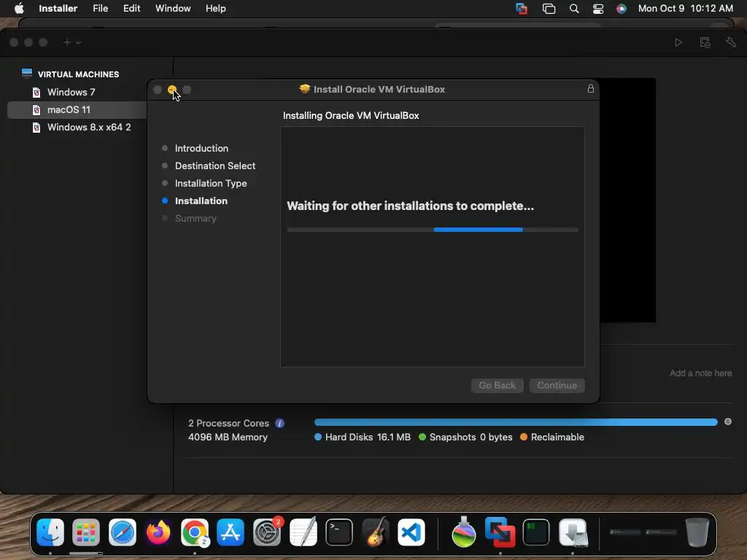This screenshot has height=560, width=747.
Task: Click the 4096 MB Memory text
Action: 228,437
